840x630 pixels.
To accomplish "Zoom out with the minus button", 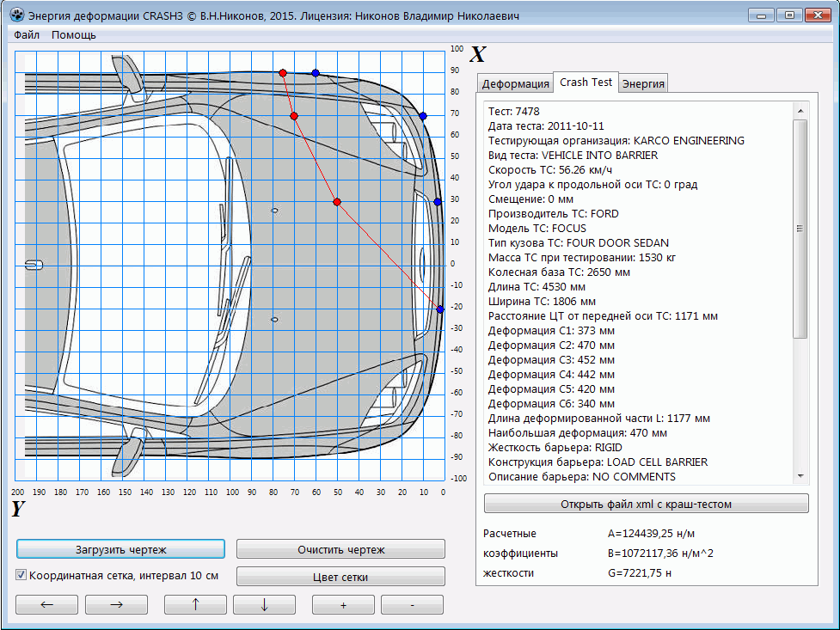I will click(412, 605).
